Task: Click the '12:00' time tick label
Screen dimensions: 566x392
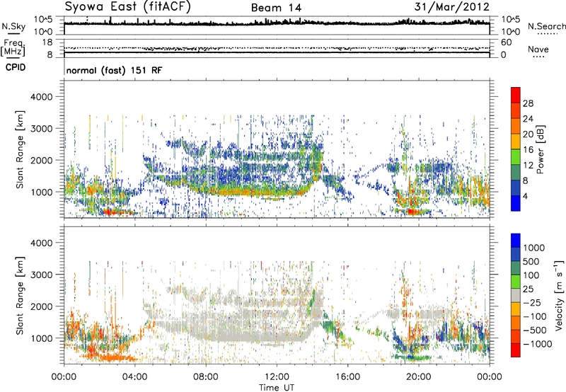Action: (277, 377)
